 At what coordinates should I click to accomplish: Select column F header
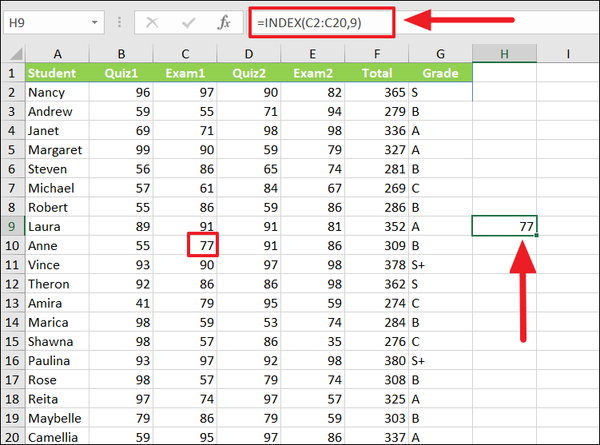click(x=377, y=54)
